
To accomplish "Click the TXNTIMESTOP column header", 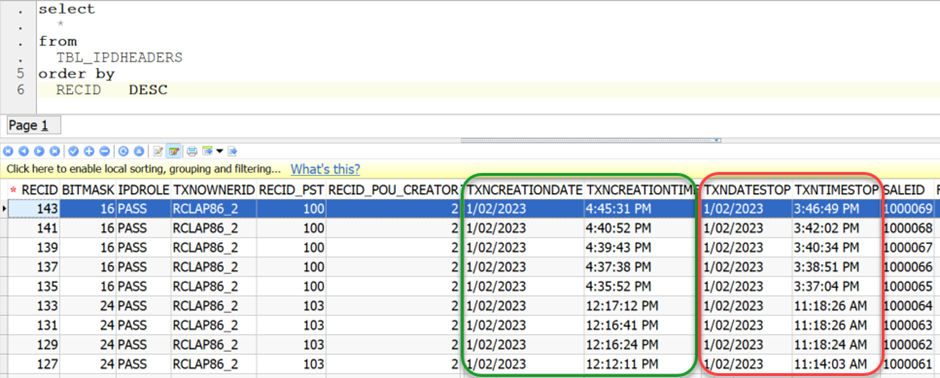I will click(836, 190).
